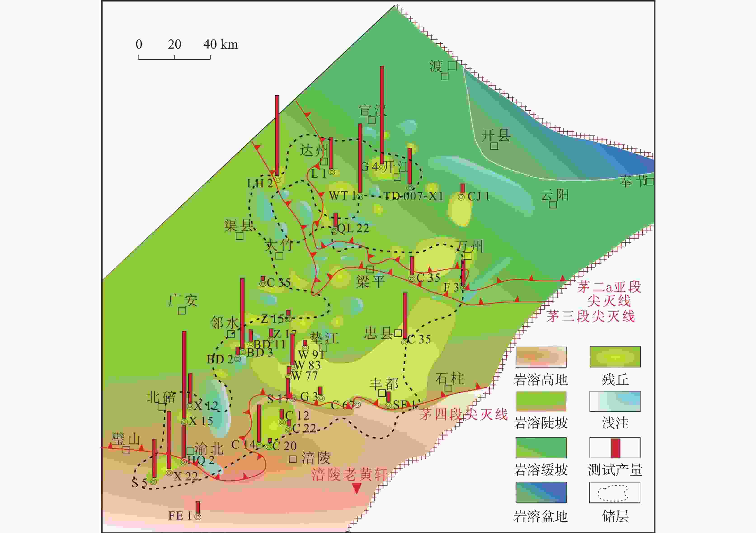The width and height of the screenshot is (756, 533).
Task: Click the QL 22 well marker
Action: [335, 231]
